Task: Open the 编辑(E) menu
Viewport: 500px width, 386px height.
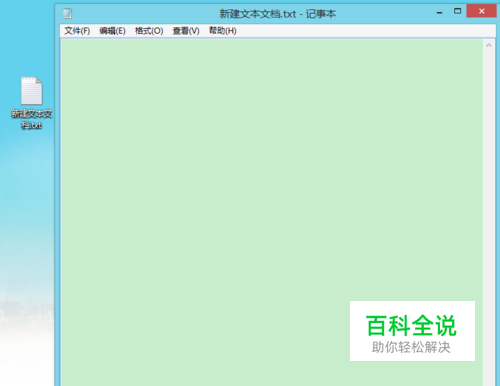Action: click(112, 31)
